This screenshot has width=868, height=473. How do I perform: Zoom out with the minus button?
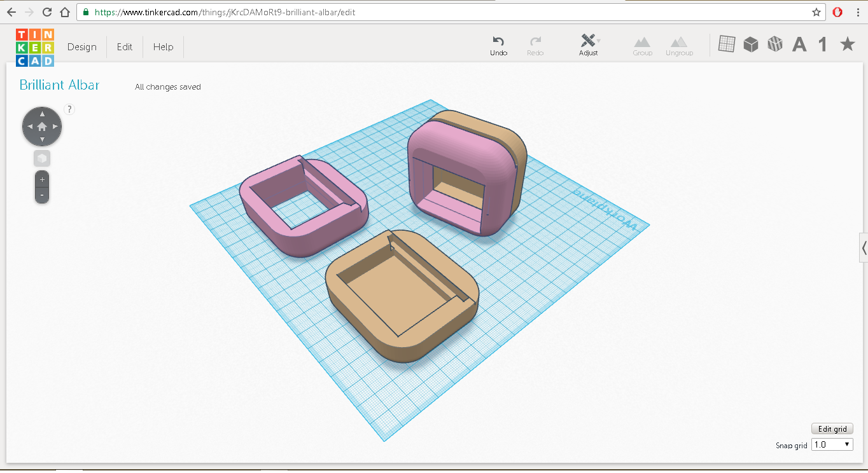(42, 195)
